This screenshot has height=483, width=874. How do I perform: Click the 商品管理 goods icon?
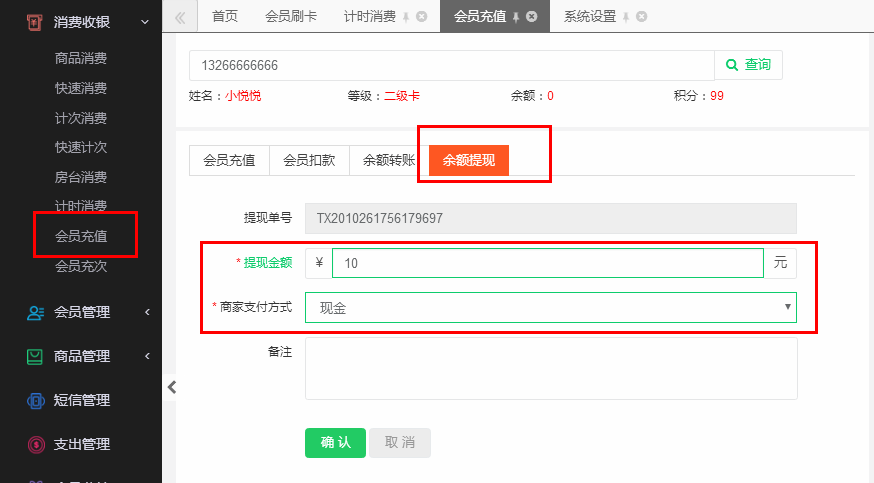tap(35, 356)
